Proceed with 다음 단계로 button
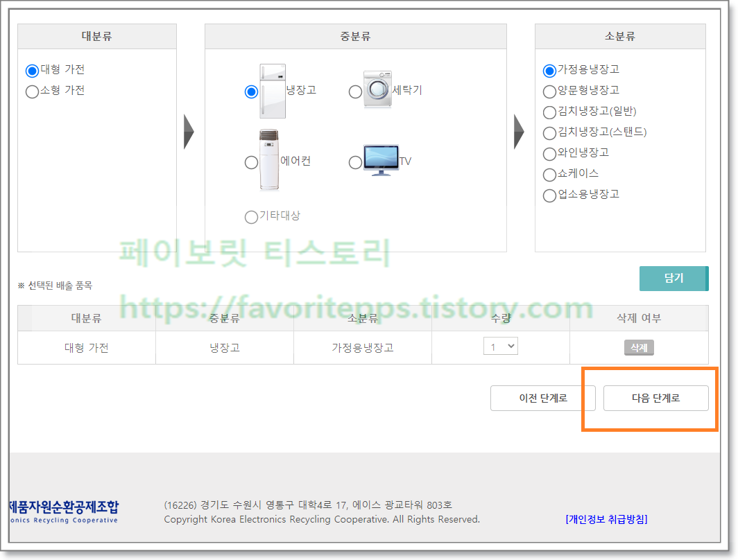Image resolution: width=738 pixels, height=560 pixels. [656, 399]
